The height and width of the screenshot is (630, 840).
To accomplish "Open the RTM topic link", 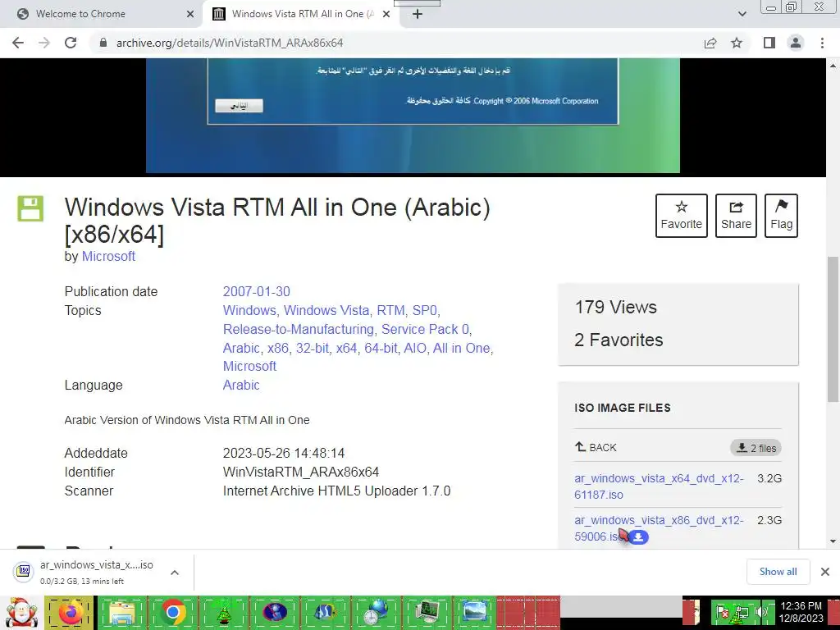I will [x=390, y=310].
